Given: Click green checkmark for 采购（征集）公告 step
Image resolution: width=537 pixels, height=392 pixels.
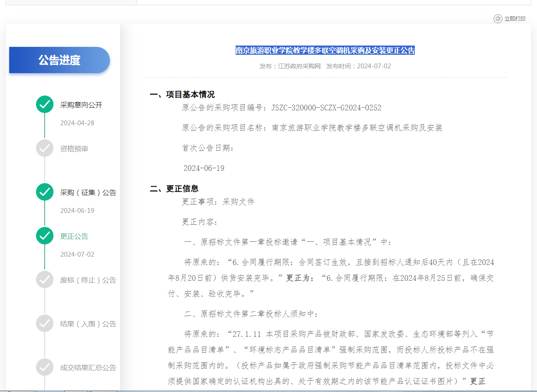Looking at the screenshot, I should [45, 192].
